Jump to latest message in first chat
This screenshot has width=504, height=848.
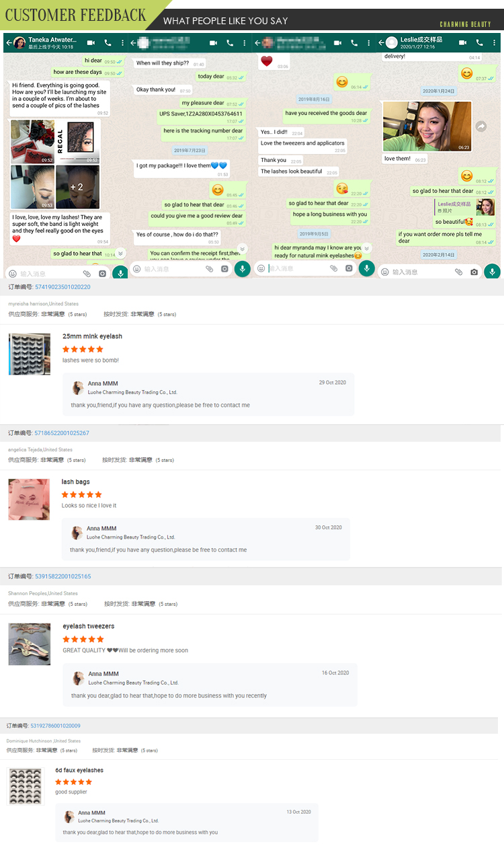(x=120, y=253)
